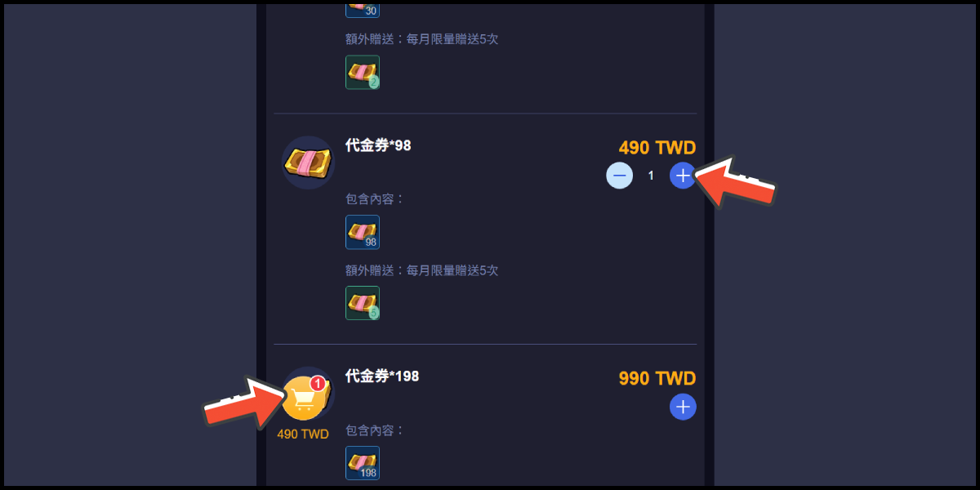Select the included voucher icon labeled 198
The height and width of the screenshot is (490, 980).
[x=363, y=463]
